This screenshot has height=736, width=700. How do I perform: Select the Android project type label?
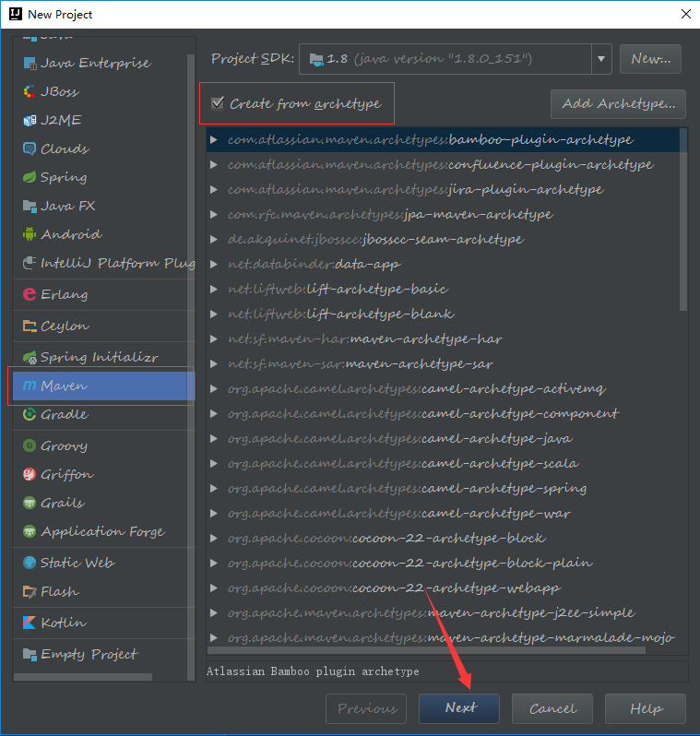tap(71, 234)
